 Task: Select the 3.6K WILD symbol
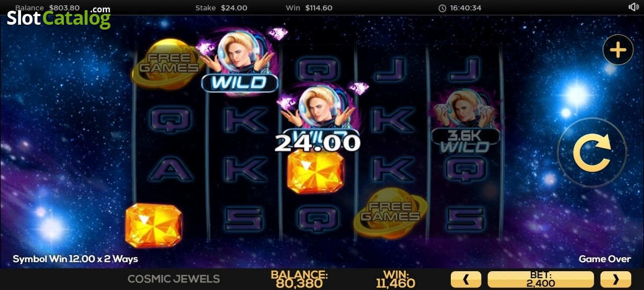[x=465, y=122]
